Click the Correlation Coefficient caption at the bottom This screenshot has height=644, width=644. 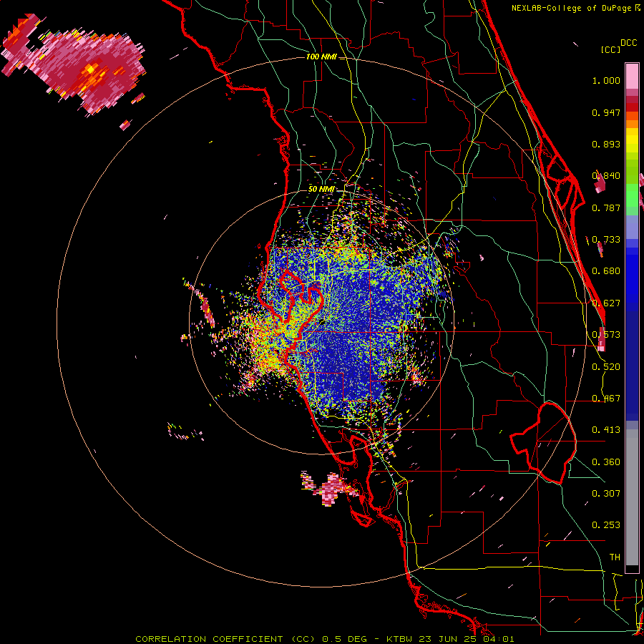[324, 639]
